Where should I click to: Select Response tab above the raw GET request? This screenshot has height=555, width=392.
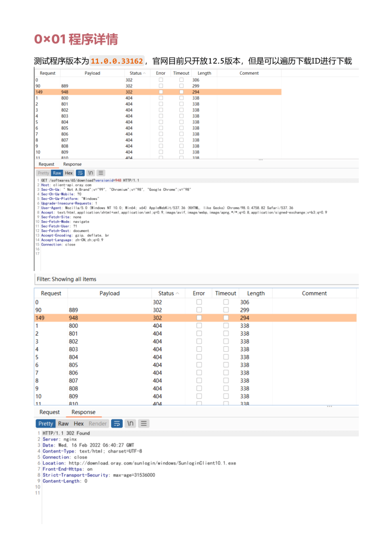(x=72, y=164)
